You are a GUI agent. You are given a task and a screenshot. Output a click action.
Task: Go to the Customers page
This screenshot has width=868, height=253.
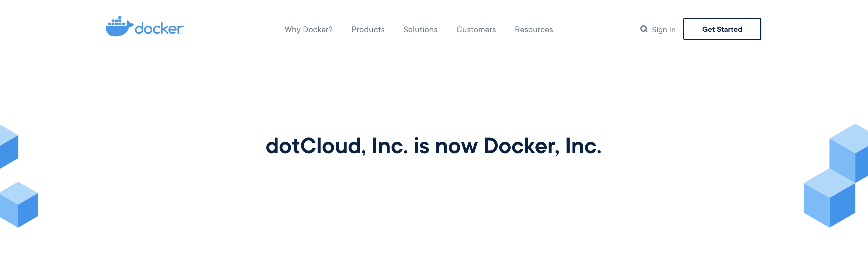(x=476, y=30)
